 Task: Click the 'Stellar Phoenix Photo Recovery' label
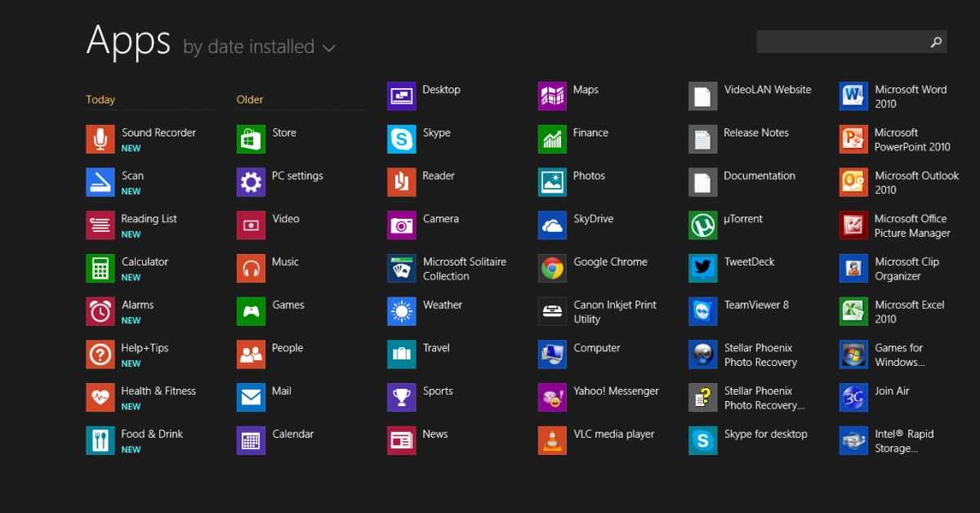pos(760,355)
